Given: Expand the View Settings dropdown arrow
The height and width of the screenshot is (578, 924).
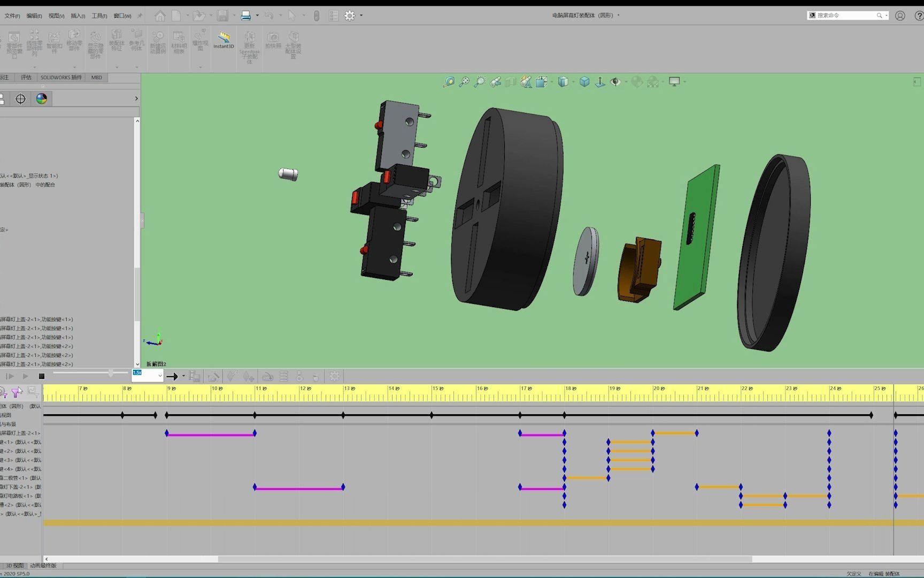Looking at the screenshot, I should pyautogui.click(x=684, y=82).
